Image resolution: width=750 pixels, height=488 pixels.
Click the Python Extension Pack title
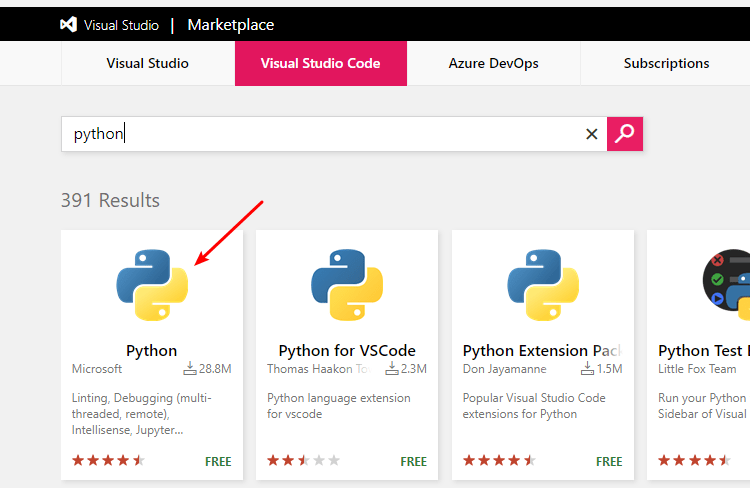click(x=542, y=351)
